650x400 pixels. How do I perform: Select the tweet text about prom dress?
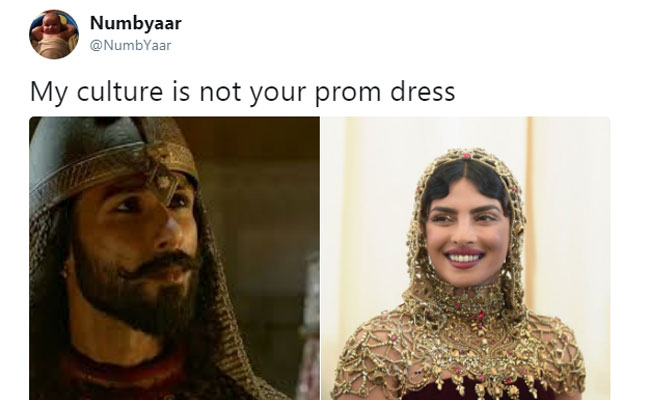pos(243,92)
